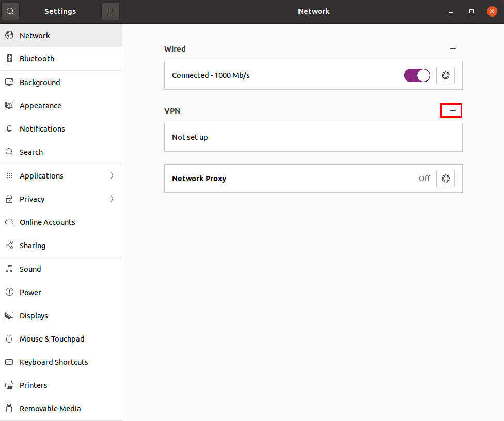Expand the Privacy submenu chevron
The image size is (504, 421).
(112, 199)
